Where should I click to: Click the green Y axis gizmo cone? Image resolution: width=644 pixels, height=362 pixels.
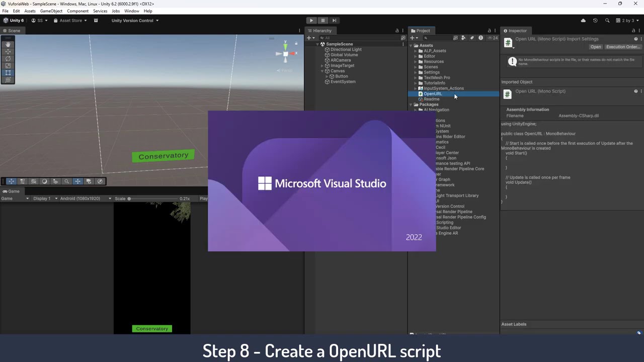(x=285, y=47)
